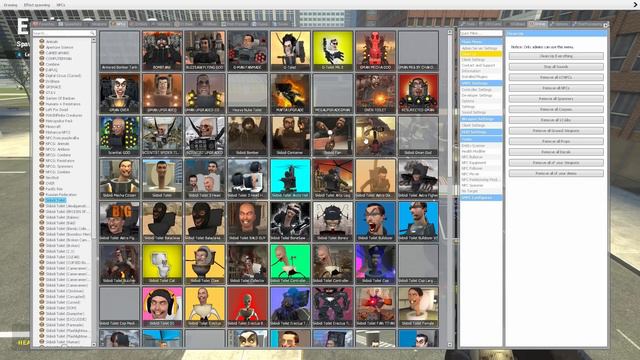This screenshot has height=360, width=640.
Task: Select the Skibidi Gman God thumbnail
Action: (x=418, y=136)
